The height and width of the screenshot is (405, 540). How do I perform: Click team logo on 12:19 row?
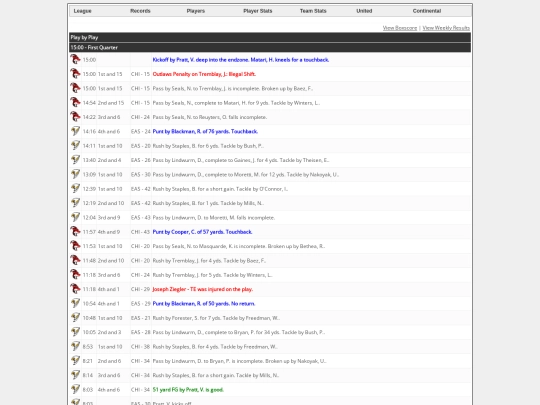pyautogui.click(x=75, y=203)
